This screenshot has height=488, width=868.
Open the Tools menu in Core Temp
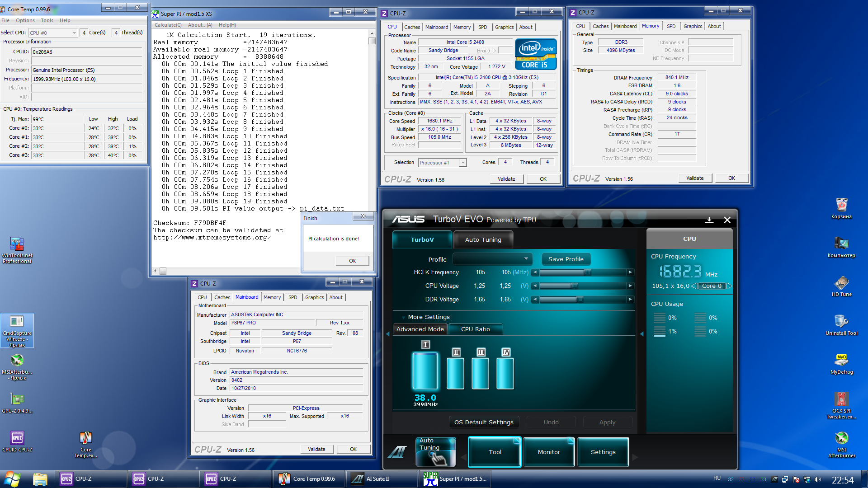(47, 20)
